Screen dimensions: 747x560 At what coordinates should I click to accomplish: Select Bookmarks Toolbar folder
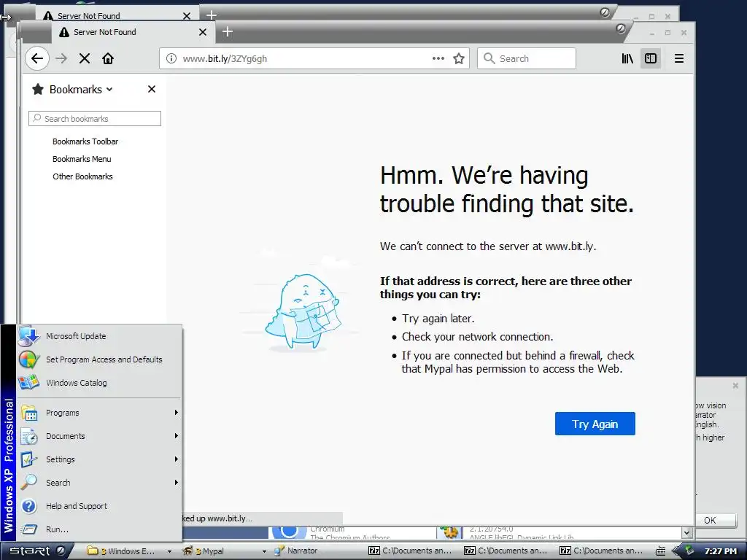pyautogui.click(x=85, y=141)
